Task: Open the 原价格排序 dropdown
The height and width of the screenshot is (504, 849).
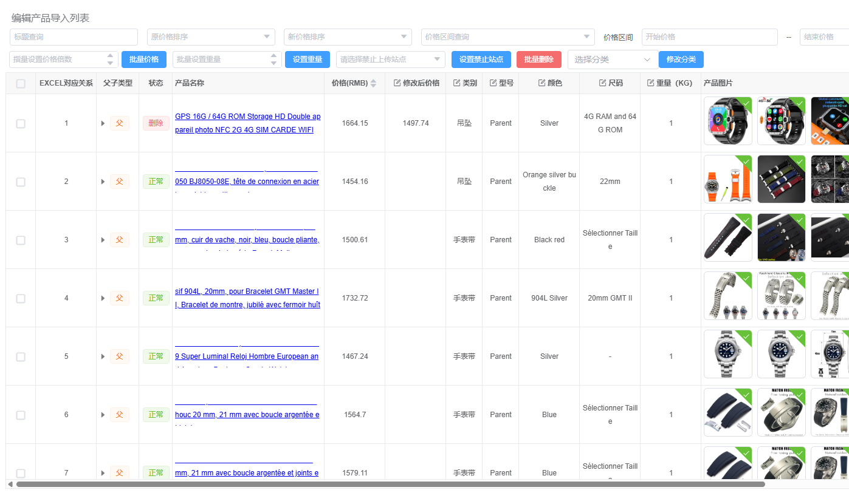Action: pos(211,37)
